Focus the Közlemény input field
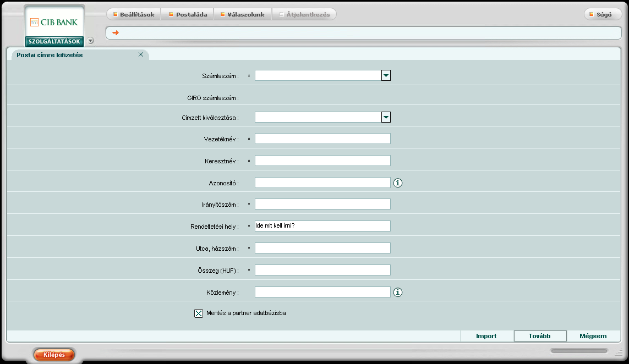The height and width of the screenshot is (364, 629). (322, 292)
